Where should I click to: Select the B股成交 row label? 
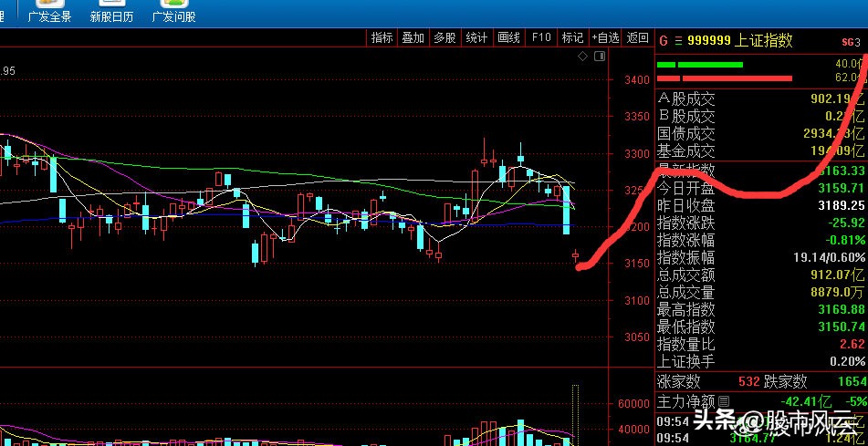click(685, 116)
